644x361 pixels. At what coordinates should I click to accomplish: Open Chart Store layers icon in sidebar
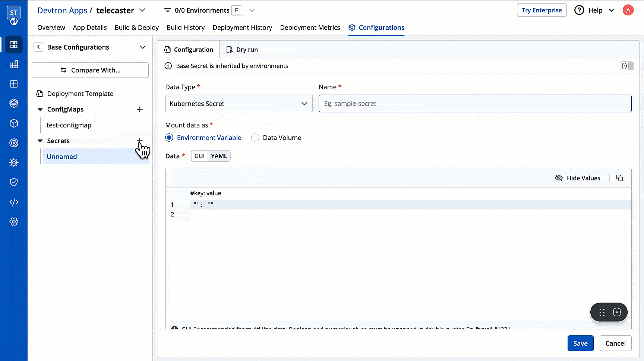(x=14, y=104)
